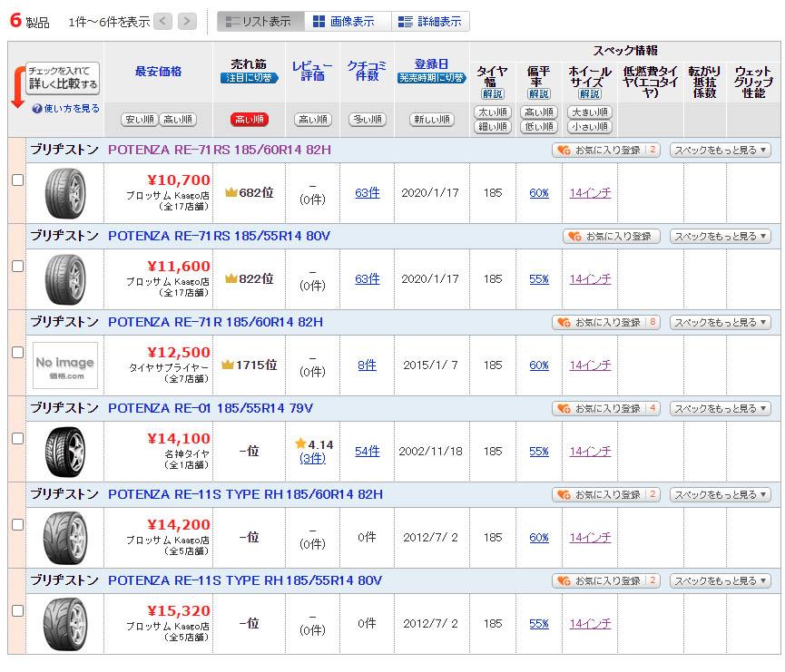
Task: Check compare box for RE-71R 185/60R14
Action: [17, 352]
